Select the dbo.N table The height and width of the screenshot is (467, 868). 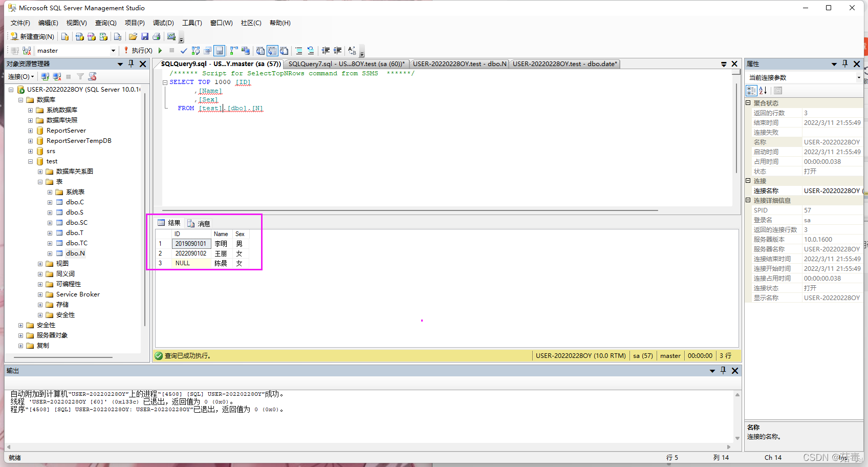point(75,253)
